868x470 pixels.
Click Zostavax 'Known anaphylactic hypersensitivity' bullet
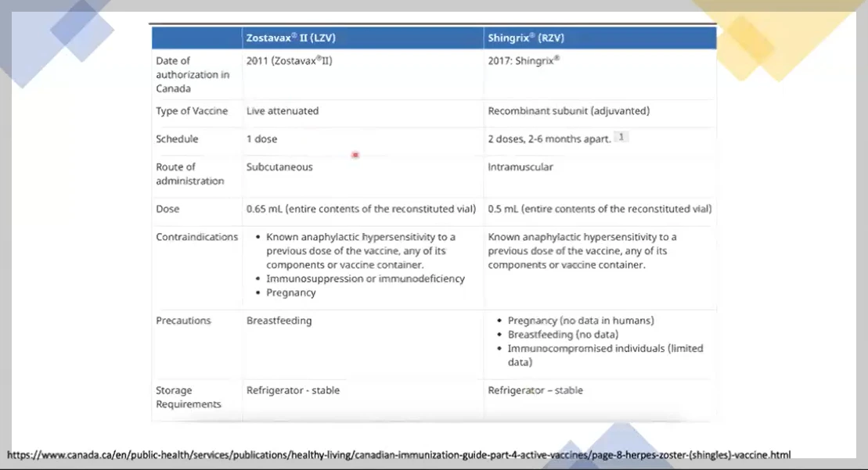click(360, 251)
